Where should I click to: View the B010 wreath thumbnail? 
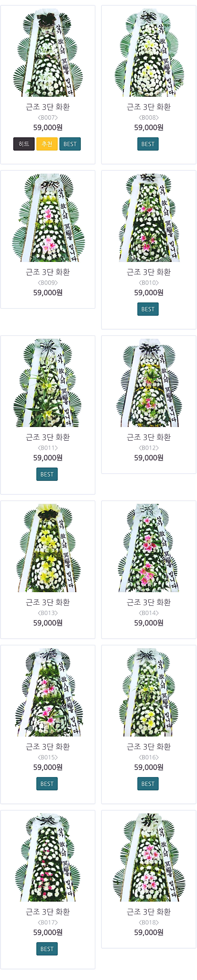pyautogui.click(x=149, y=218)
